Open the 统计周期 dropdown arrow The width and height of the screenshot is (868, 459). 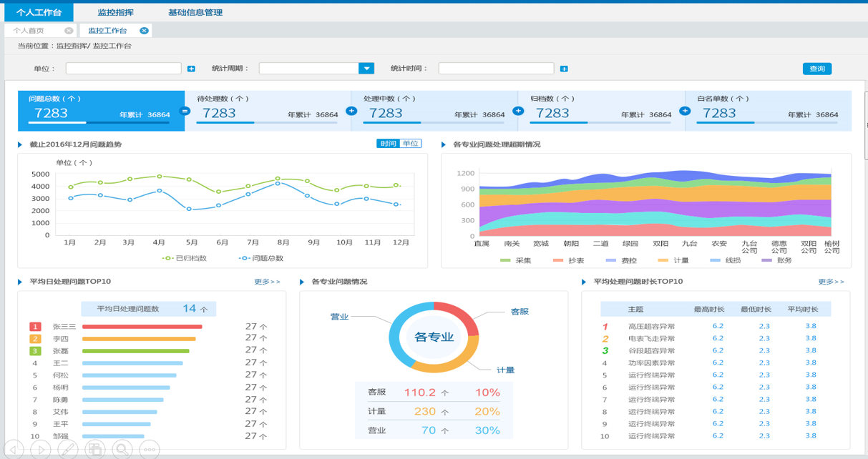point(366,69)
